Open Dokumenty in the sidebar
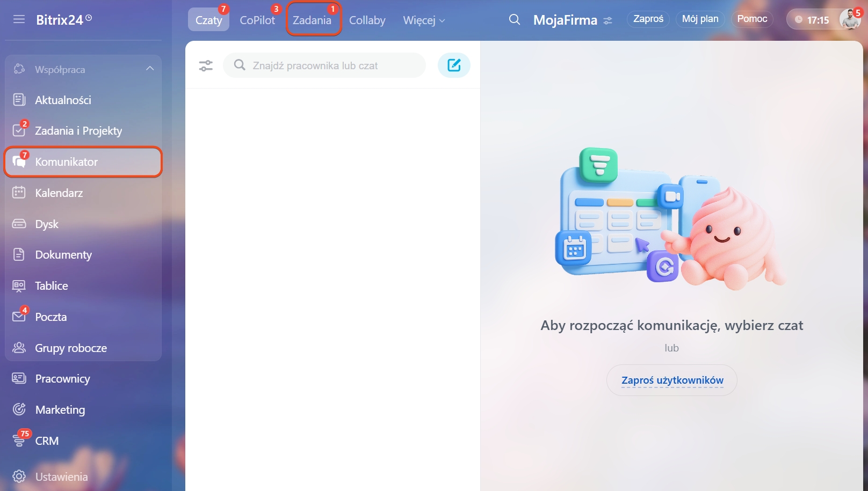868x491 pixels. [x=83, y=255]
